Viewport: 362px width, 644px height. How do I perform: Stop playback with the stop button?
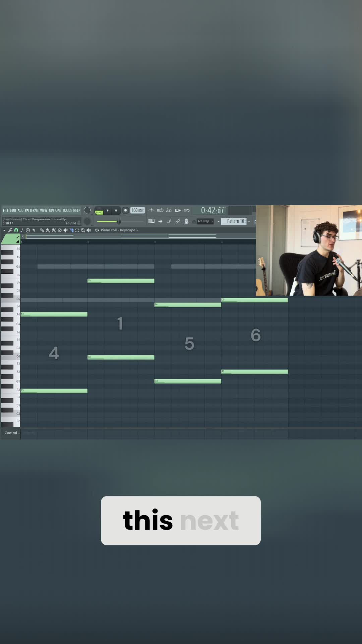(116, 210)
